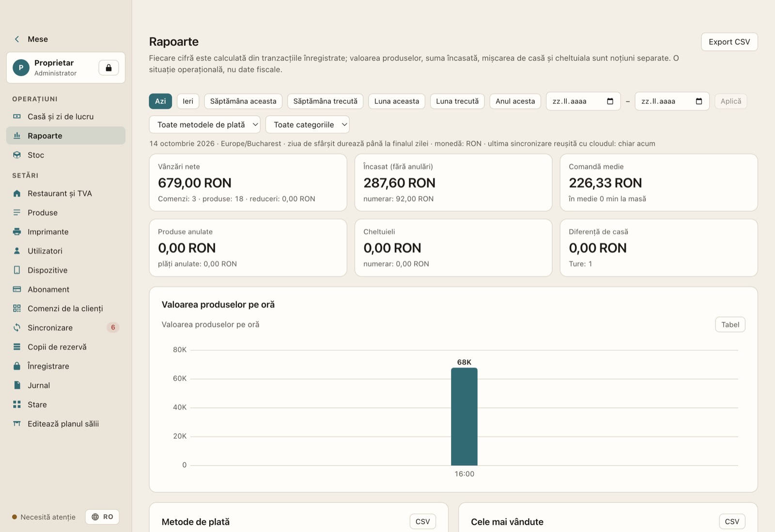
Task: Select the Ieri period filter
Action: point(188,101)
